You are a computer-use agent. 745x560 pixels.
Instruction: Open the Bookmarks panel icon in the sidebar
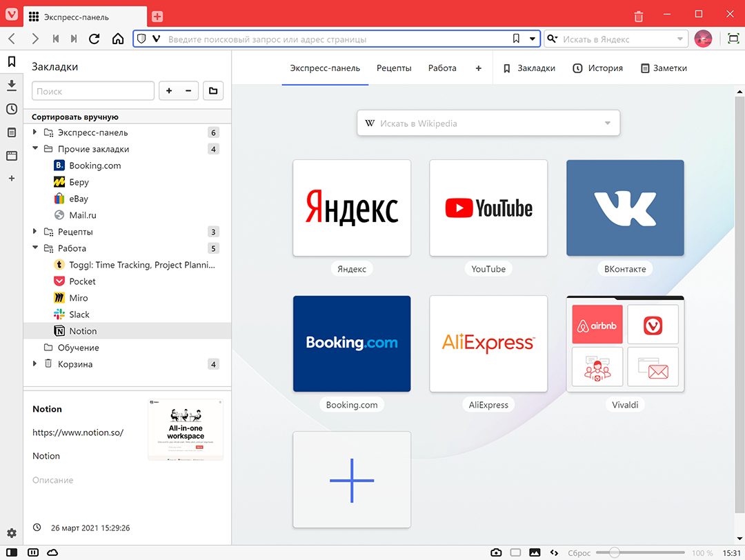pyautogui.click(x=12, y=61)
